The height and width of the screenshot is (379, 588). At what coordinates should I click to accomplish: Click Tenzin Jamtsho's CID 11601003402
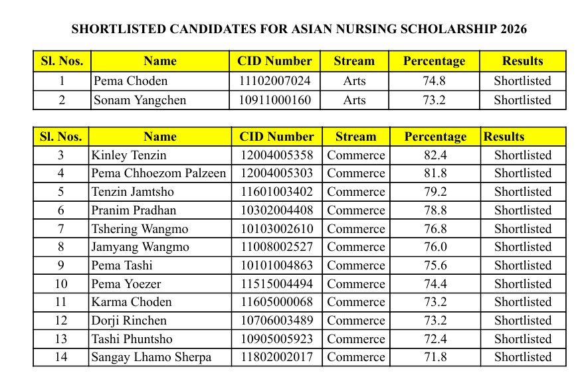click(x=277, y=192)
